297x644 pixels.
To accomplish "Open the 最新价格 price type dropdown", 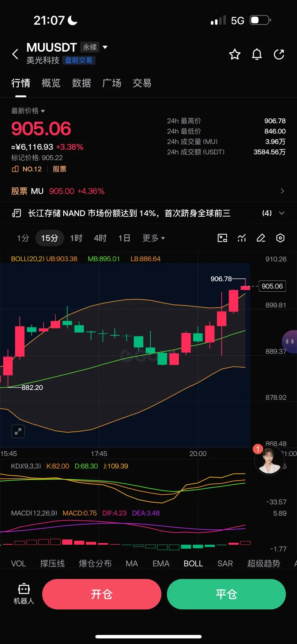I will (28, 111).
